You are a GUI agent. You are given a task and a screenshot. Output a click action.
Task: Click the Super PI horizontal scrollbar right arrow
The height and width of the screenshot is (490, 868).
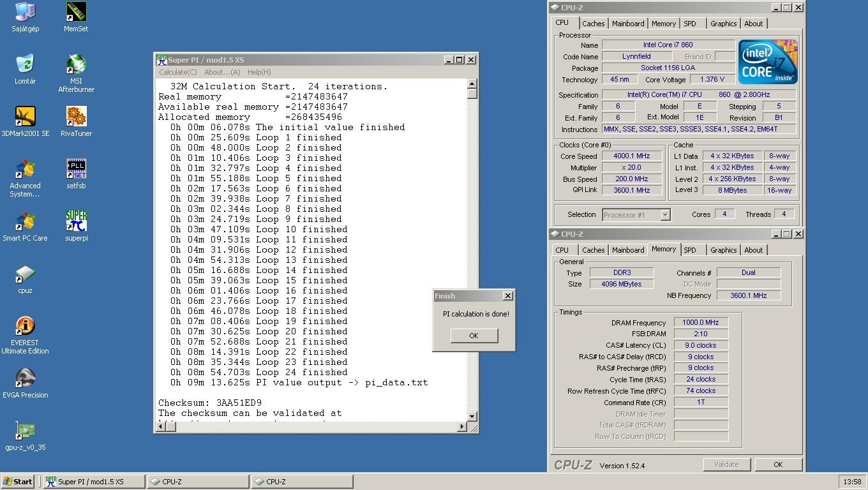(x=462, y=427)
